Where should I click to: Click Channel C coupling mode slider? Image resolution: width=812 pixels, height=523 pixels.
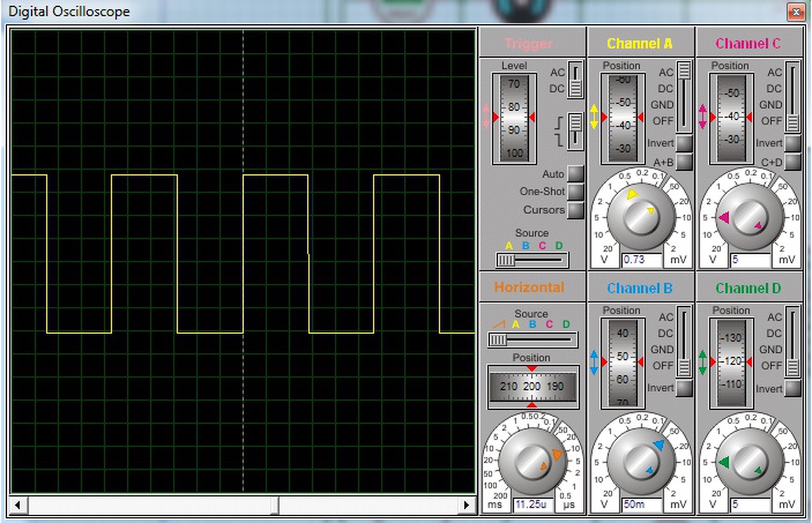[793, 96]
